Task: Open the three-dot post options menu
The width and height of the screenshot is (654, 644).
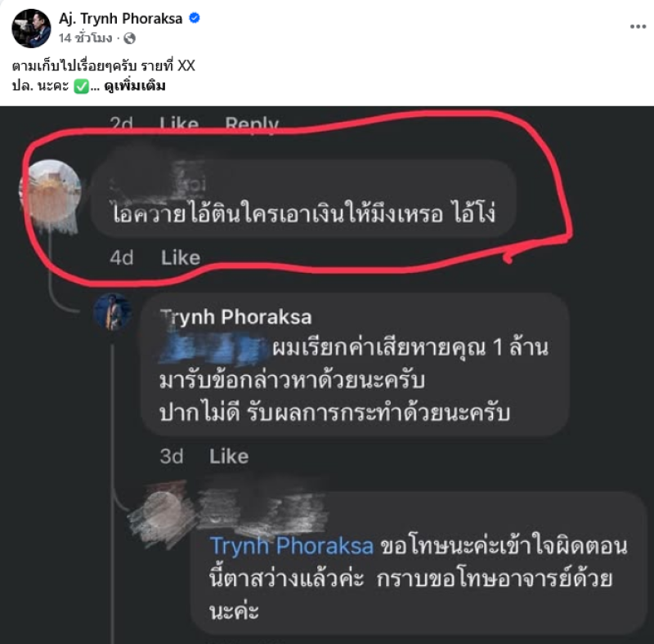Action: tap(638, 27)
